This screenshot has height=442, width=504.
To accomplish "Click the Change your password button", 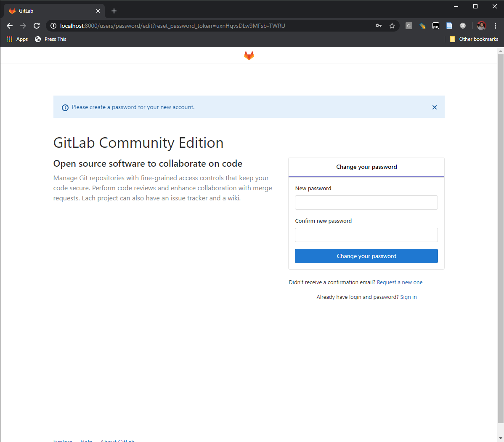I will 366,256.
